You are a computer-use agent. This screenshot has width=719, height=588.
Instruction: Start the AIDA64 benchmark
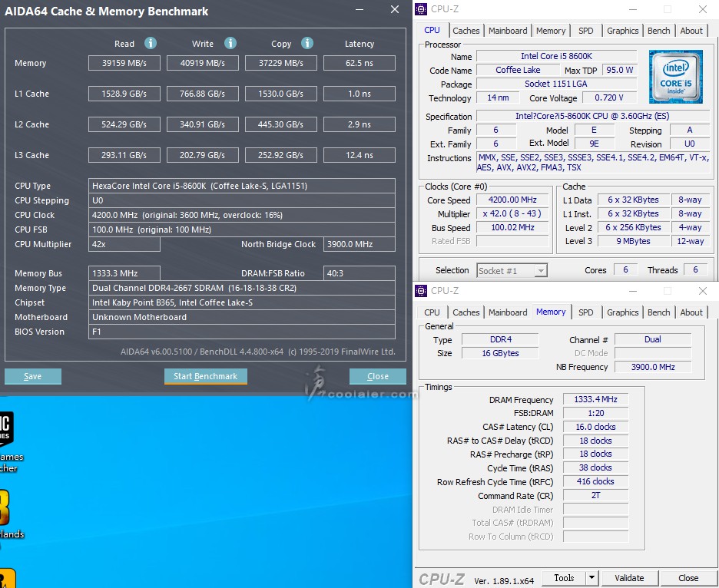pyautogui.click(x=205, y=376)
